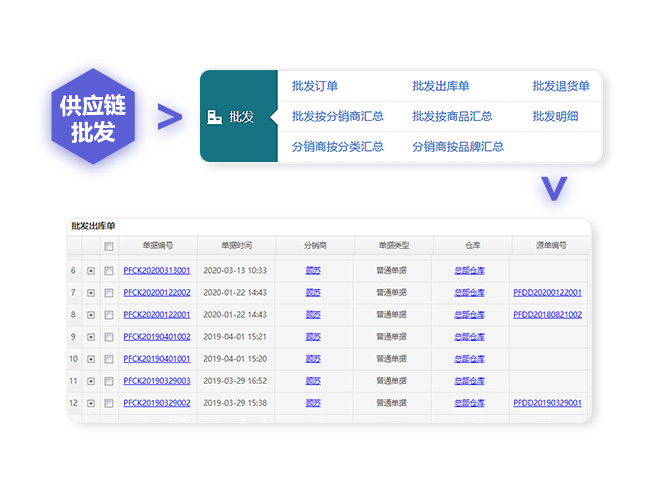Select 批发退货单 from the menu
The image size is (650, 488).
point(561,87)
